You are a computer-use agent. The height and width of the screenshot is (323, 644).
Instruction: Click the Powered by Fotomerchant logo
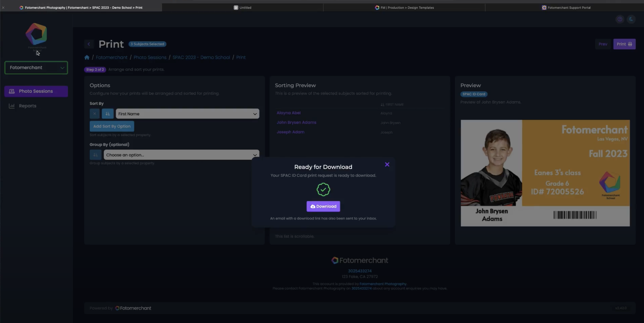(133, 308)
